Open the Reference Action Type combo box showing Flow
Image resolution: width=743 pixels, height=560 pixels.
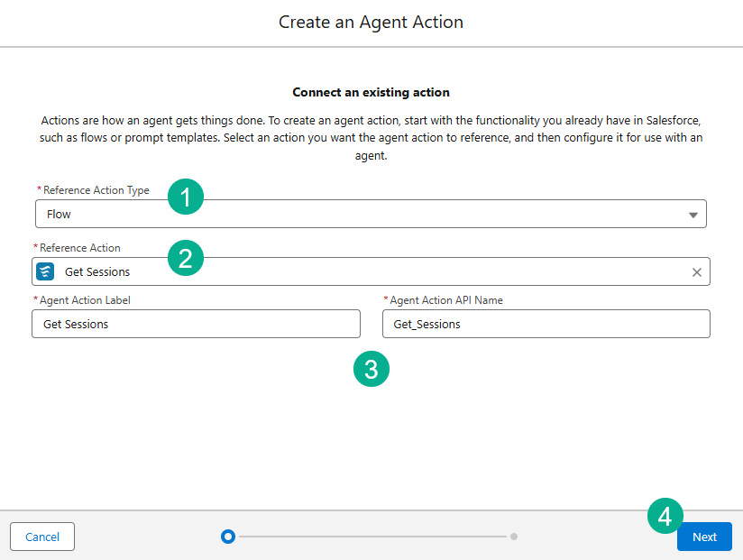361,215
